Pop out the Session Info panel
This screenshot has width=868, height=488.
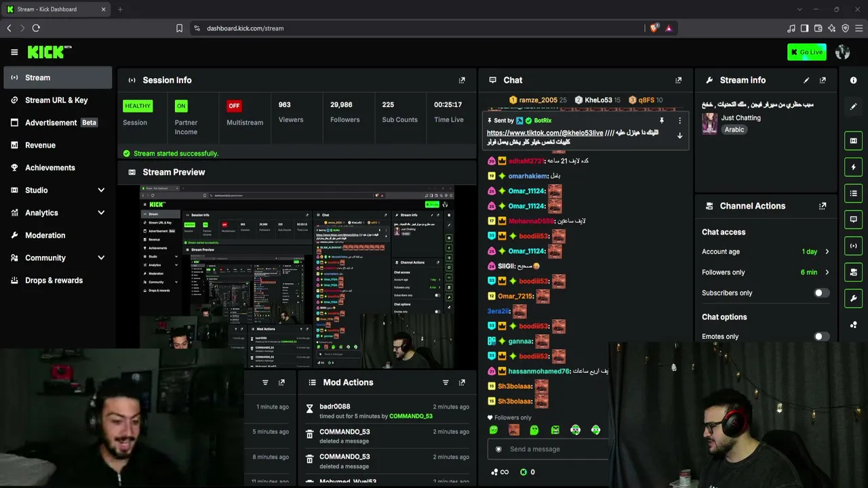pos(462,80)
